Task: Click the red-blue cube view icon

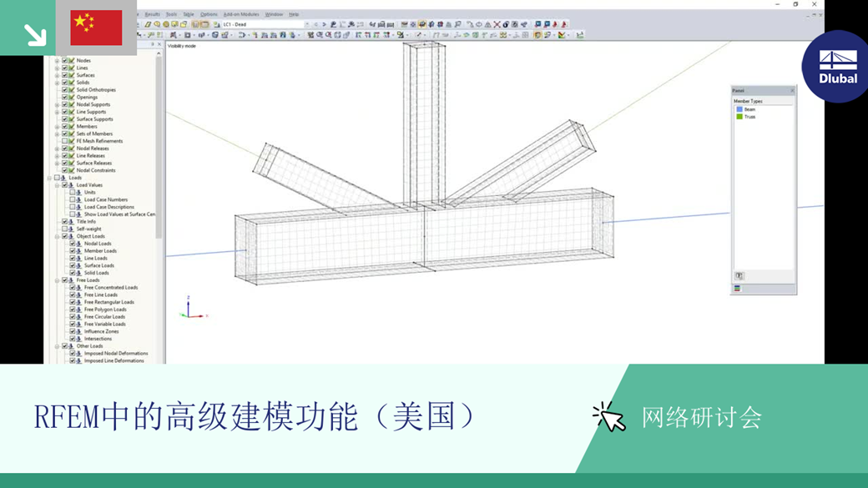Action: click(440, 24)
